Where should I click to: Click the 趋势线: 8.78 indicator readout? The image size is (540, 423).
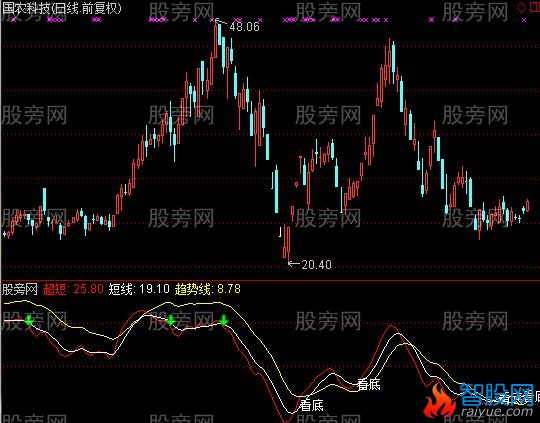click(x=208, y=289)
